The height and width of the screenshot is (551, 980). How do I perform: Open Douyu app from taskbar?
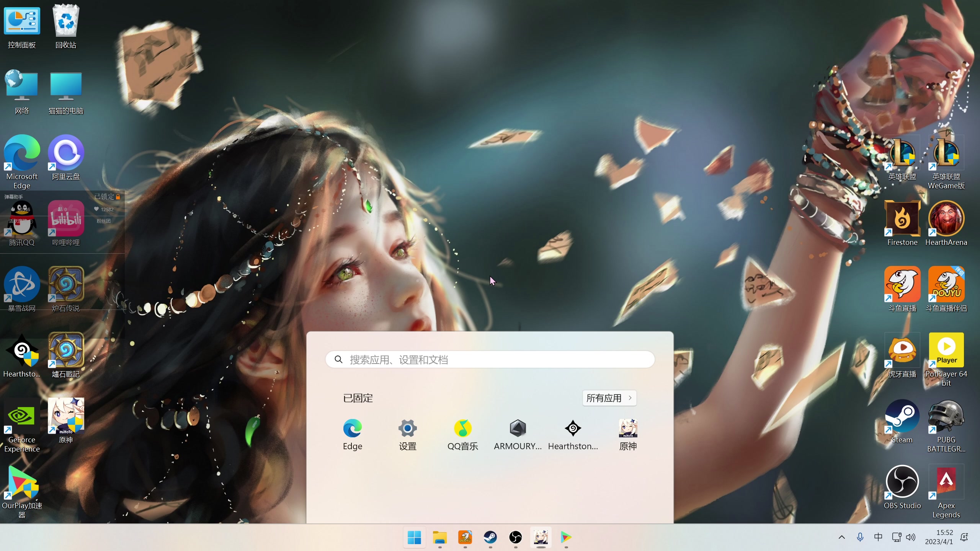(x=465, y=537)
